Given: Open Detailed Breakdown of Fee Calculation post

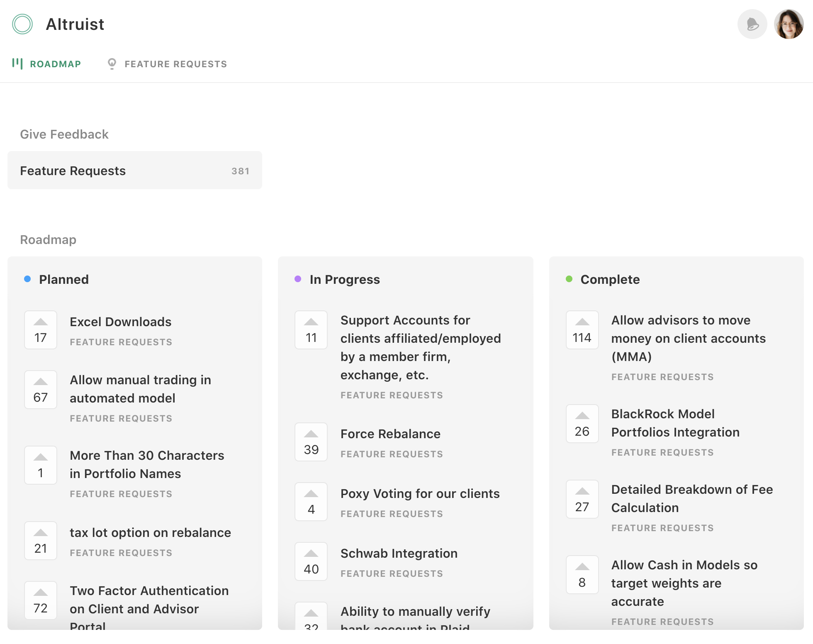Looking at the screenshot, I should tap(692, 499).
